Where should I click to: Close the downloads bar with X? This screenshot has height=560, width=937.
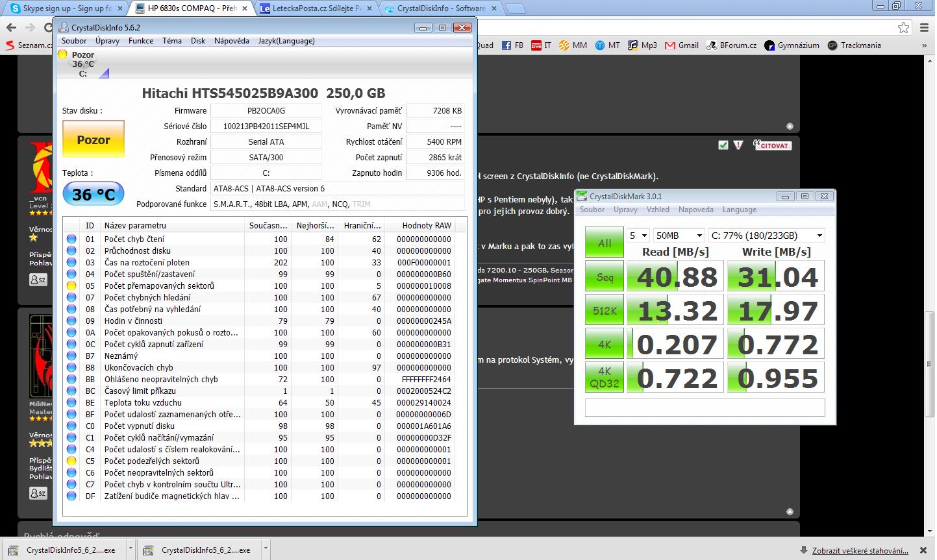pyautogui.click(x=923, y=550)
